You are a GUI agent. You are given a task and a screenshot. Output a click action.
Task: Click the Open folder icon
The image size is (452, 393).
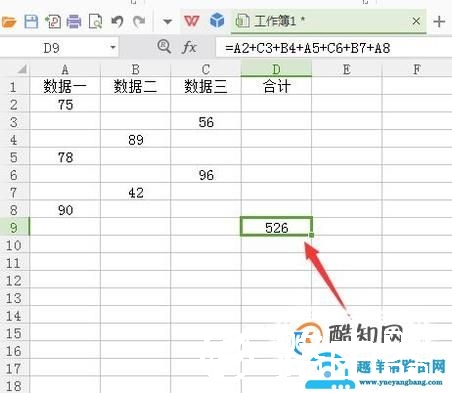point(8,22)
